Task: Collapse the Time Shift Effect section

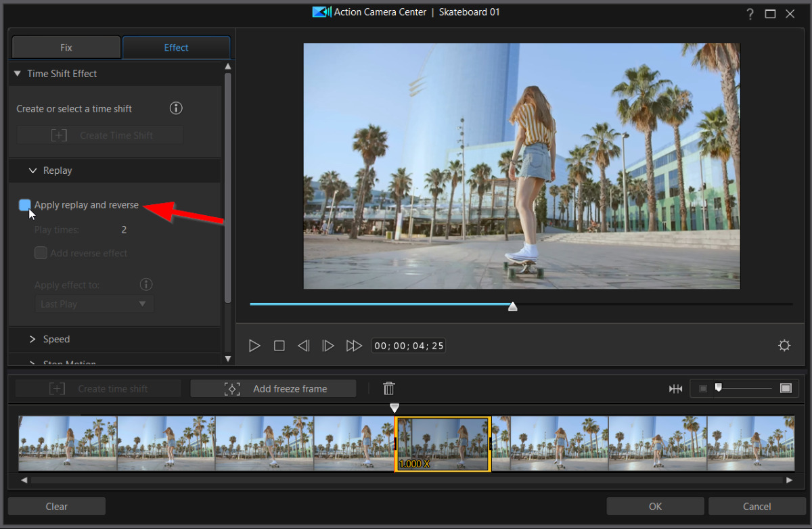Action: point(18,74)
